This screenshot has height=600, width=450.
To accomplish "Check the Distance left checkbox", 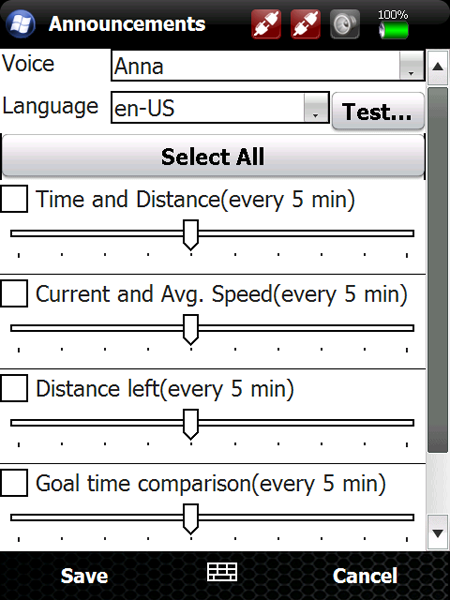I will click(x=14, y=388).
